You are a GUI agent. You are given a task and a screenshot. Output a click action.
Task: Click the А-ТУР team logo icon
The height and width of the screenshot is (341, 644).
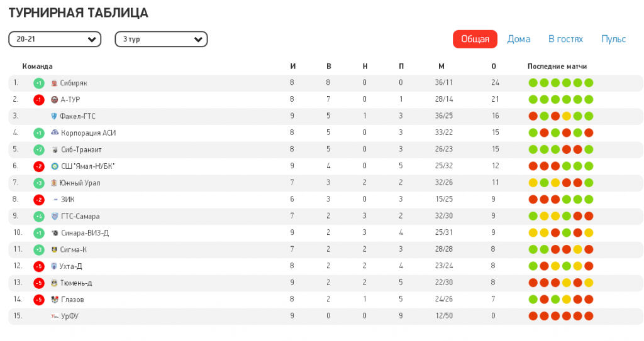(54, 100)
